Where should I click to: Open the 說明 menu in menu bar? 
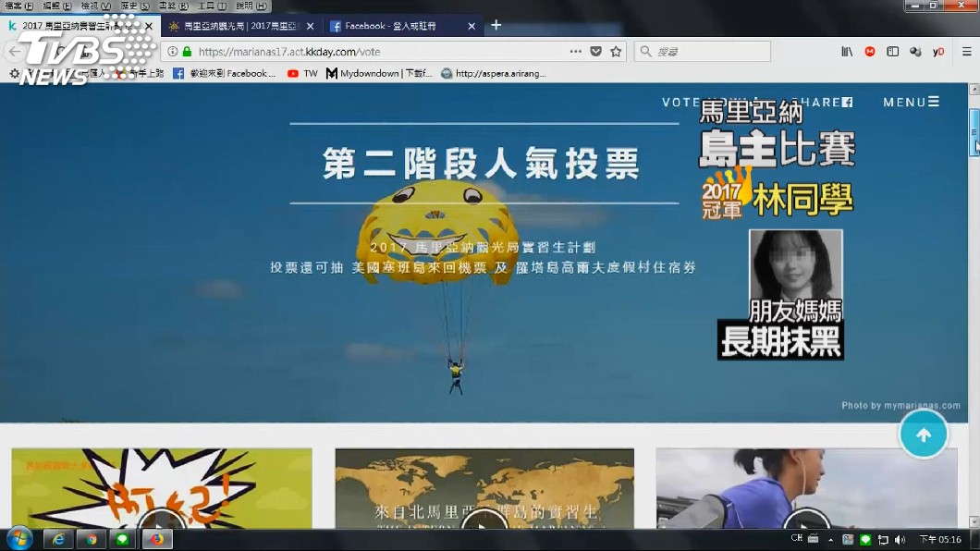pyautogui.click(x=251, y=6)
